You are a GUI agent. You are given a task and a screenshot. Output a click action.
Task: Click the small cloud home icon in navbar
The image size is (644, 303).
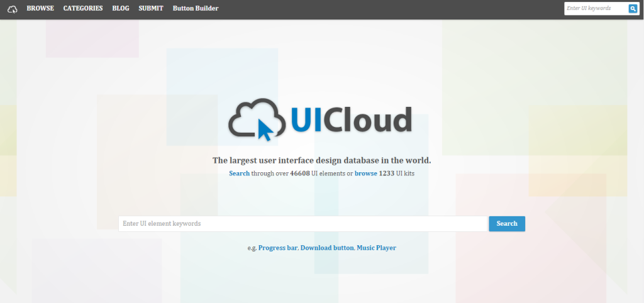(12, 9)
